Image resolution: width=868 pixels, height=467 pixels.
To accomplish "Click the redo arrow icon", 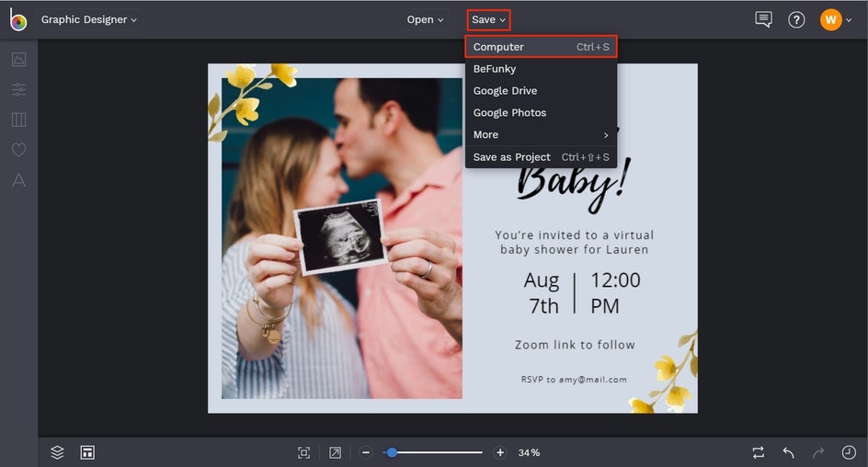I will tap(818, 452).
